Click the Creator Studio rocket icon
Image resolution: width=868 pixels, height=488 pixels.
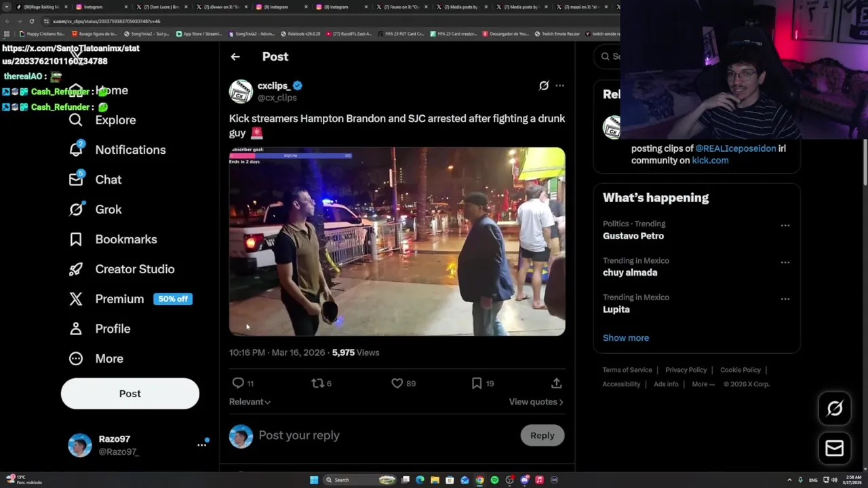point(76,269)
